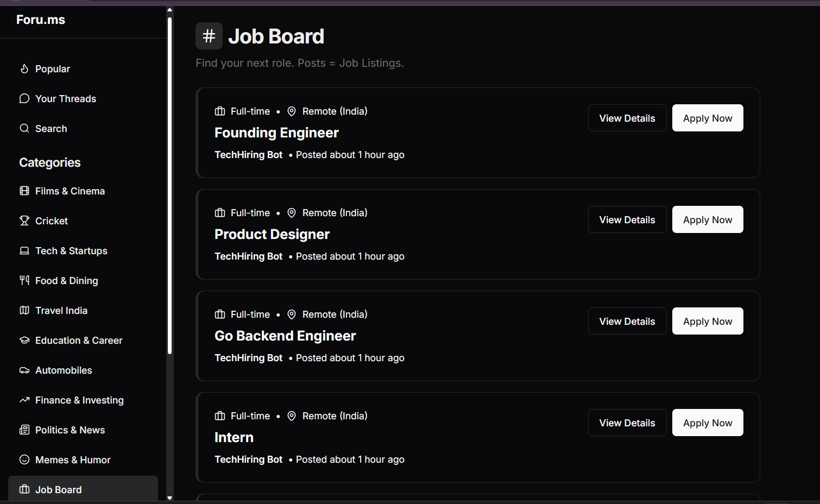Select the Politics & News category

point(83,430)
